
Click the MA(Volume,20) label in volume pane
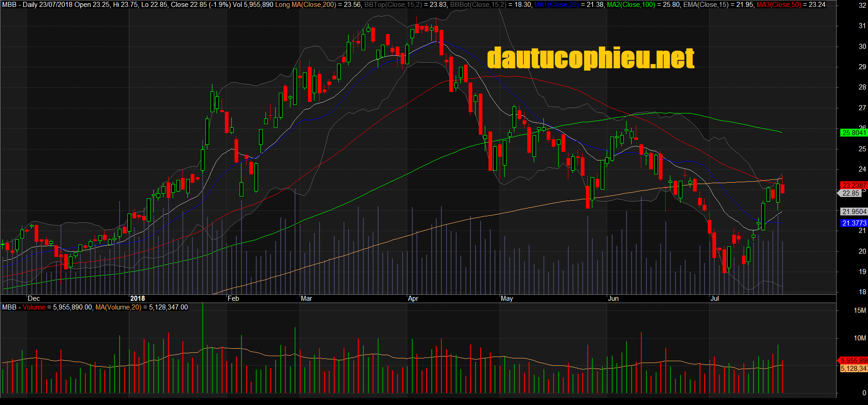pos(118,307)
